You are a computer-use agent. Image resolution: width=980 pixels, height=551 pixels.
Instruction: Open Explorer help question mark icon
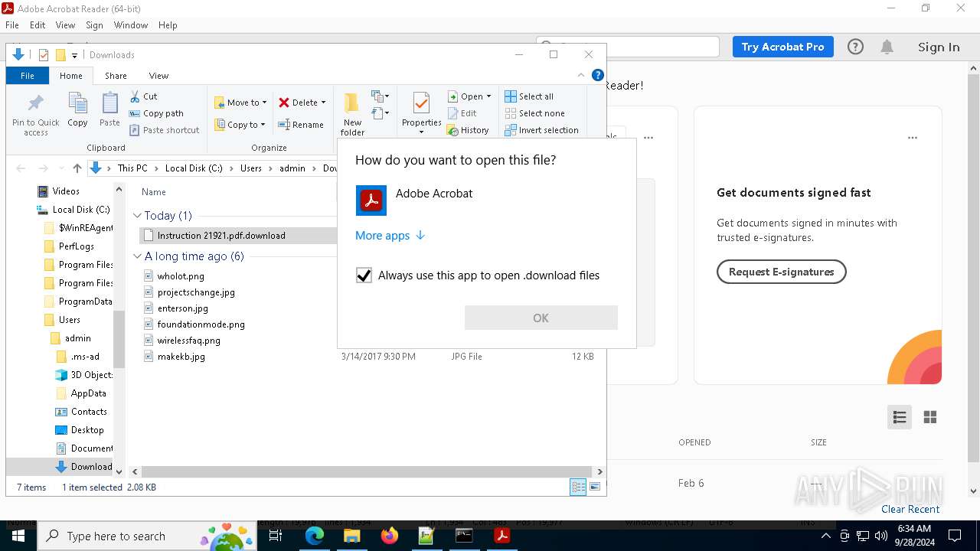point(598,75)
